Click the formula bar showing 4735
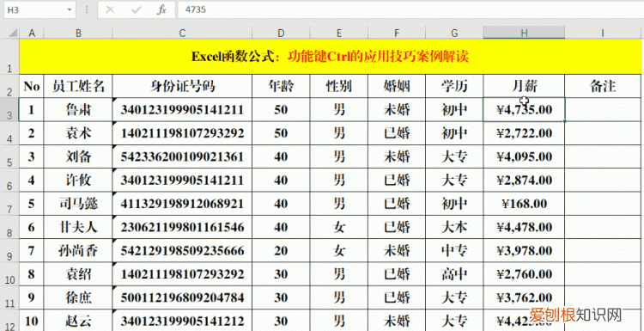The height and width of the screenshot is (331, 644). click(x=410, y=9)
